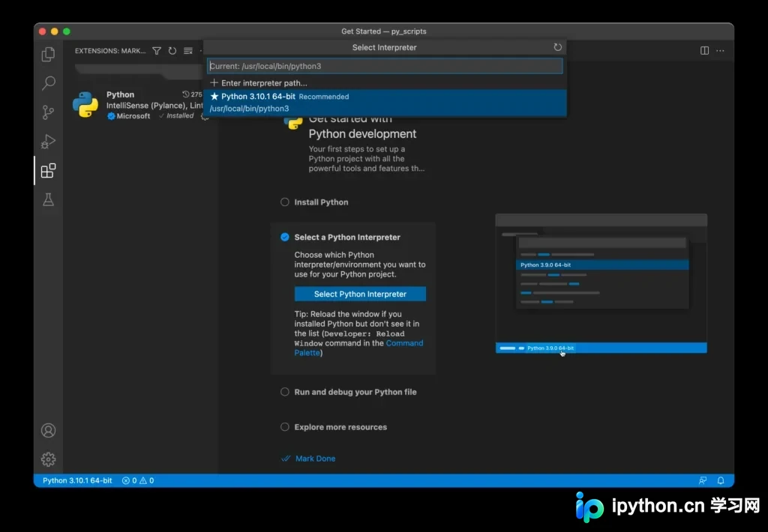Image resolution: width=768 pixels, height=532 pixels.
Task: Choose Enter interpreter path option
Action: [385, 82]
